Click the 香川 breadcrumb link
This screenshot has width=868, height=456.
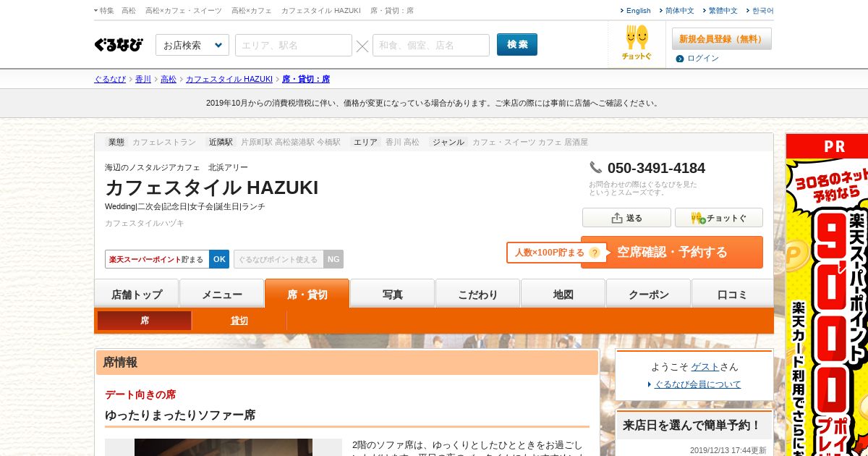click(143, 79)
